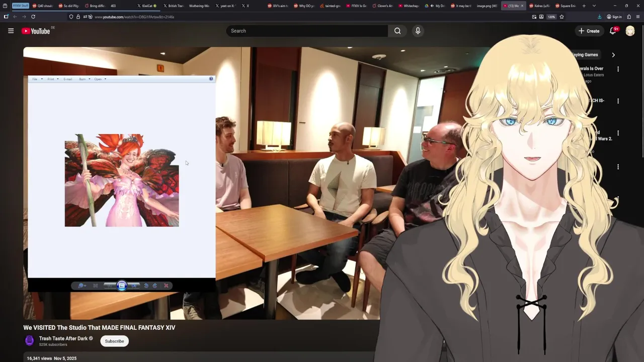Open Trash Taste After Dark channel link
Image resolution: width=644 pixels, height=362 pixels.
tap(63, 338)
